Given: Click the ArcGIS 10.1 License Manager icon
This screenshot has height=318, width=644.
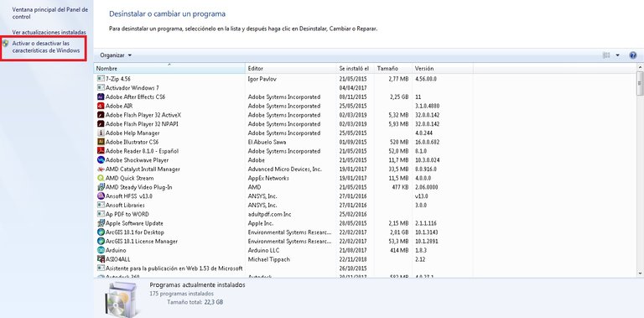Looking at the screenshot, I should (101, 241).
